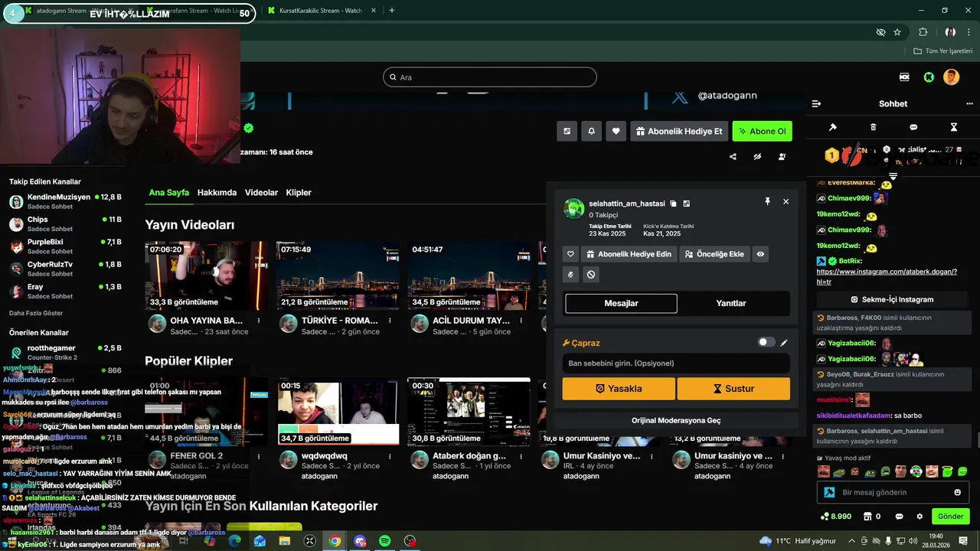The image size is (980, 551).
Task: Click Abonelik Hediye Et button on channel
Action: click(x=678, y=131)
